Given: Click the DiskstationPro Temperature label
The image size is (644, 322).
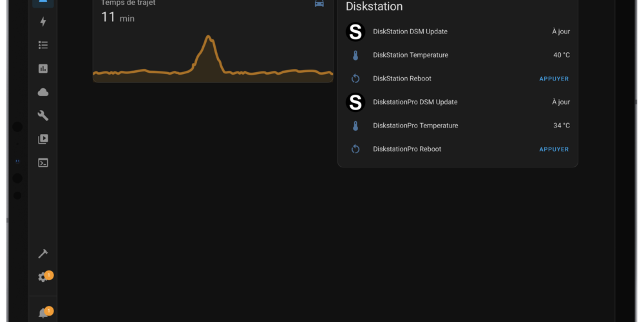Looking at the screenshot, I should [x=415, y=126].
